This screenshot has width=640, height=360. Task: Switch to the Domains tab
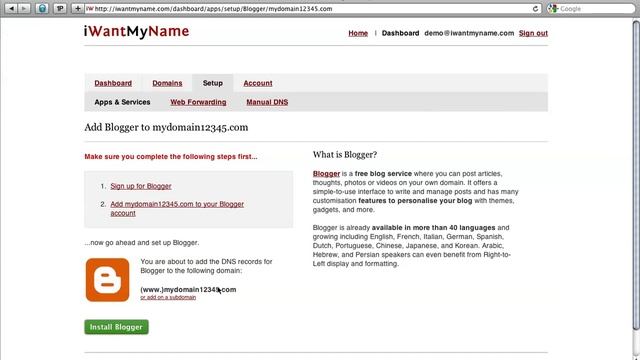pyautogui.click(x=167, y=83)
